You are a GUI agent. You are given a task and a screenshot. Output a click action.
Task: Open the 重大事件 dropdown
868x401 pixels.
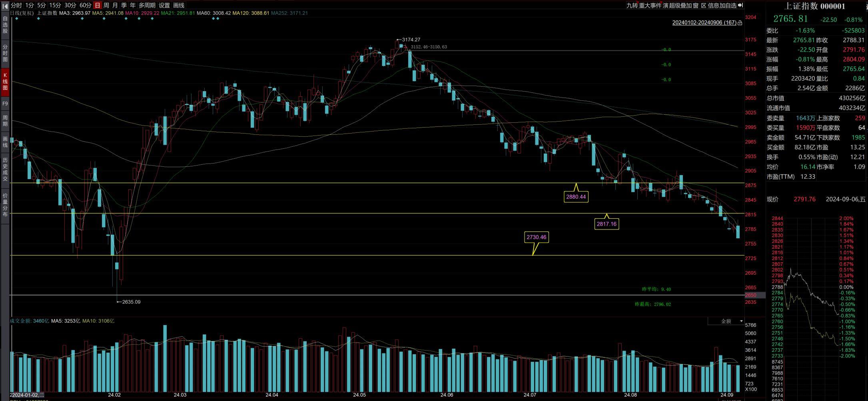tap(651, 5)
